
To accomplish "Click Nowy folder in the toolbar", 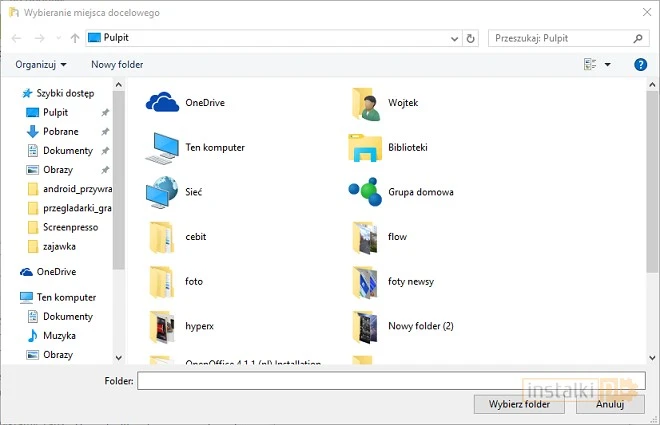I will [x=117, y=64].
